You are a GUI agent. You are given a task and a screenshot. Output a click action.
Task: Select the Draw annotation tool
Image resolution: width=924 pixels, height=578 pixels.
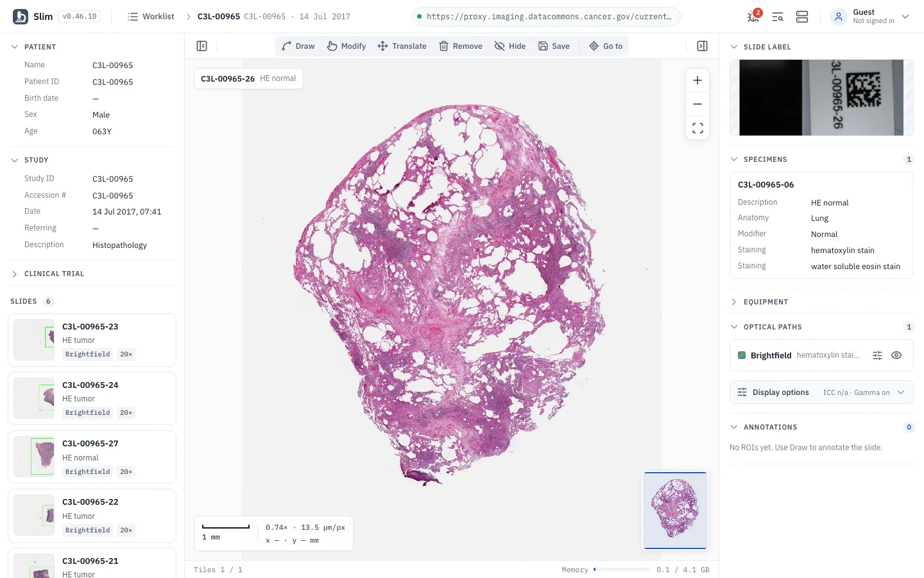pos(298,46)
